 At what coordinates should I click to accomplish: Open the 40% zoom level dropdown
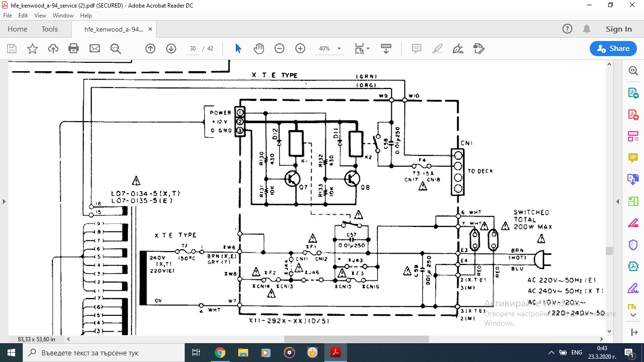click(339, 49)
